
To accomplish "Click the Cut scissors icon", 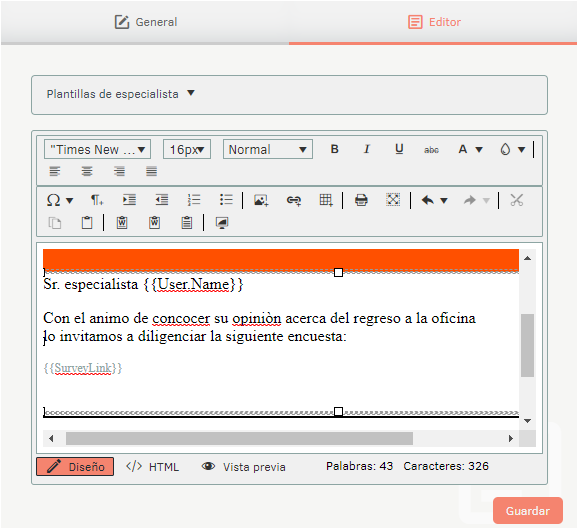I will tap(516, 201).
